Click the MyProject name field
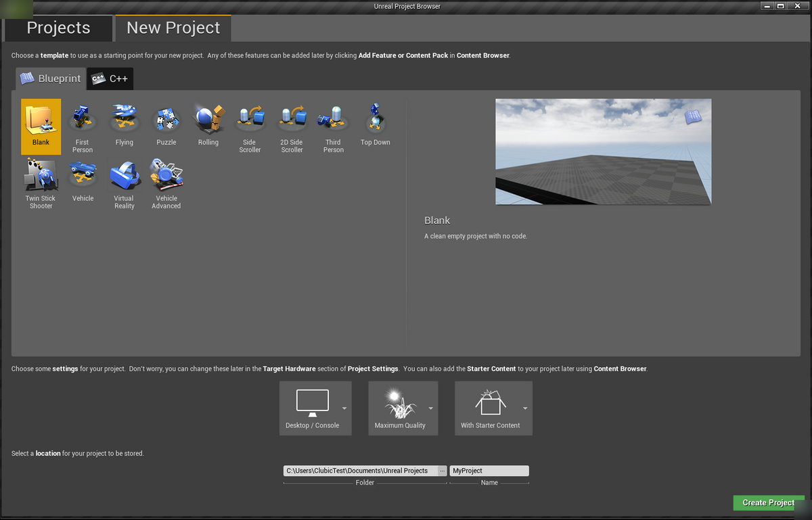 pyautogui.click(x=489, y=471)
